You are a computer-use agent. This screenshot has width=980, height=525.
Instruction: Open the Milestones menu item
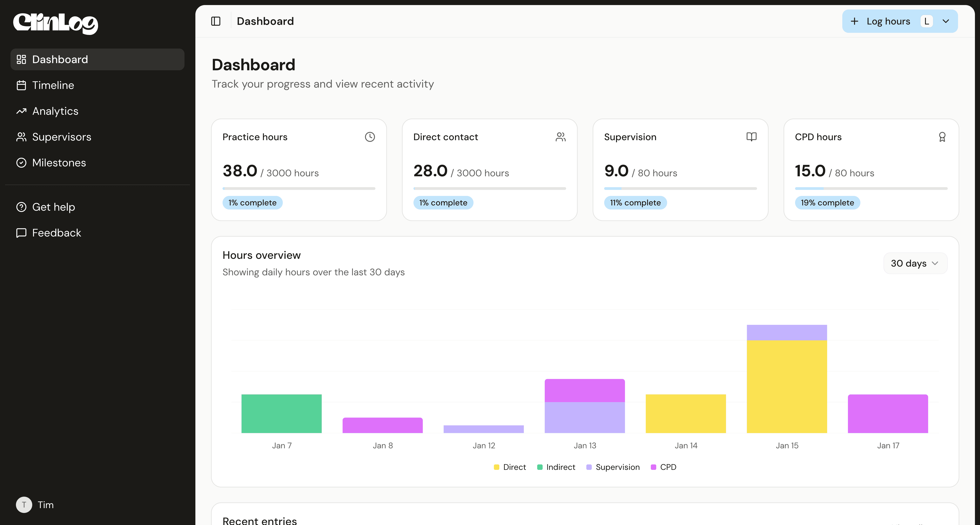(x=59, y=163)
